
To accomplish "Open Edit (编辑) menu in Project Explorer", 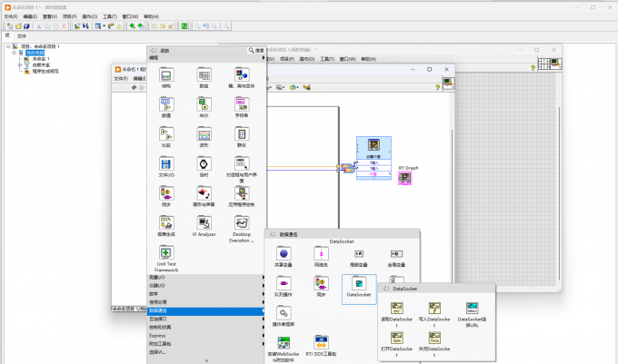I will (x=30, y=16).
